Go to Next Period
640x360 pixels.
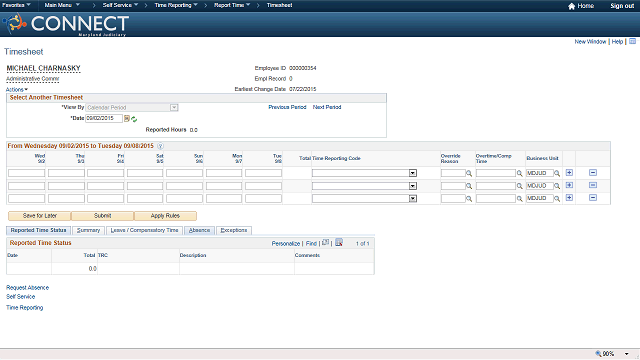(327, 107)
